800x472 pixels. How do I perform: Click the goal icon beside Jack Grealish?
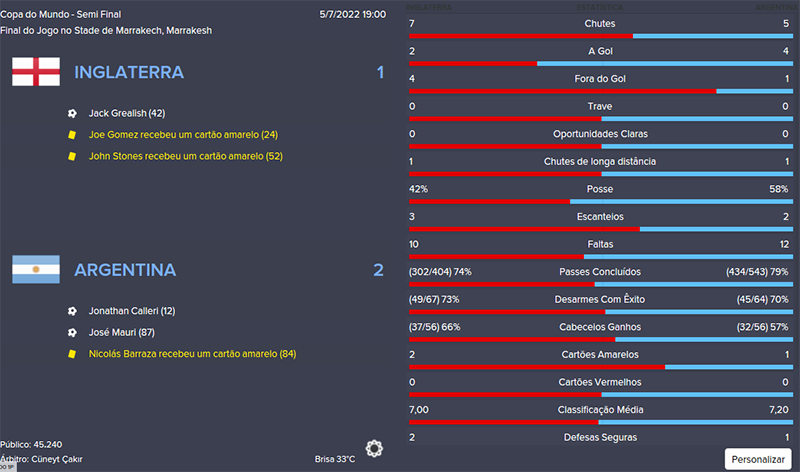click(72, 114)
